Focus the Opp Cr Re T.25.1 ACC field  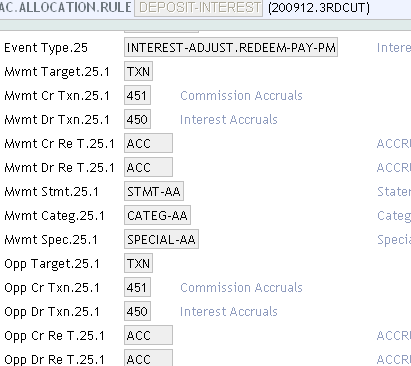point(148,335)
